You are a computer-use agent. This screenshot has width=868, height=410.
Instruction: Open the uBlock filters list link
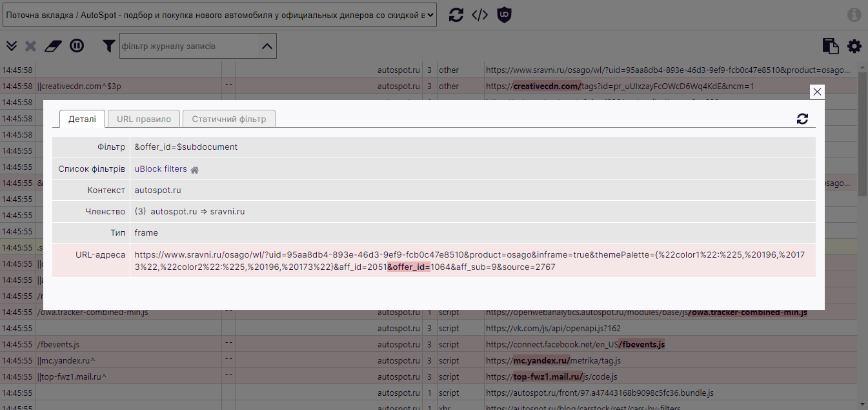click(161, 169)
